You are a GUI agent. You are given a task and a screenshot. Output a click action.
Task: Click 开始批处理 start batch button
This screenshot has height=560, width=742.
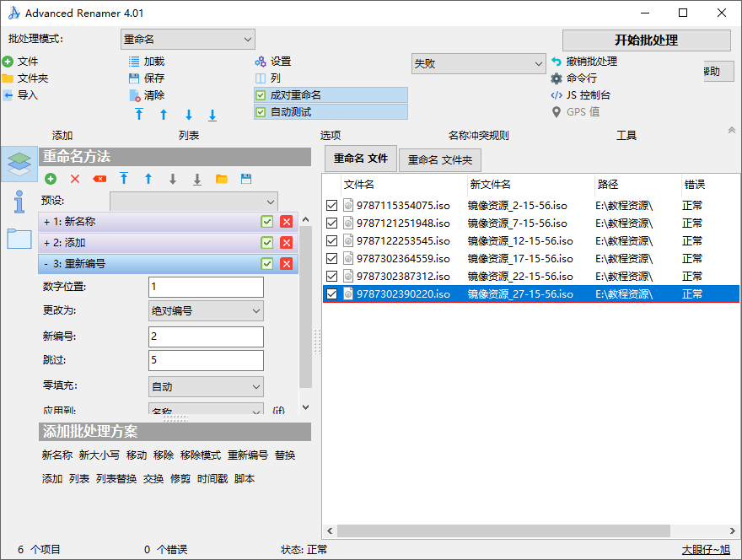click(x=647, y=40)
